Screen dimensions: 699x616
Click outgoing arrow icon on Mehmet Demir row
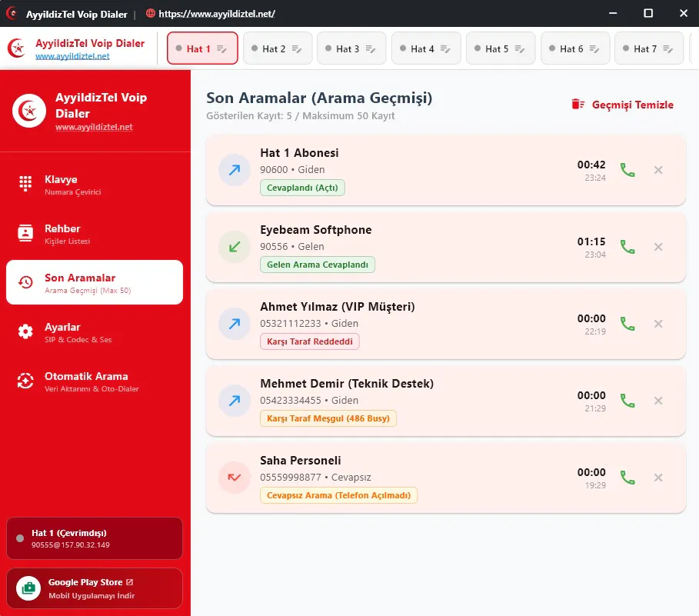click(235, 401)
